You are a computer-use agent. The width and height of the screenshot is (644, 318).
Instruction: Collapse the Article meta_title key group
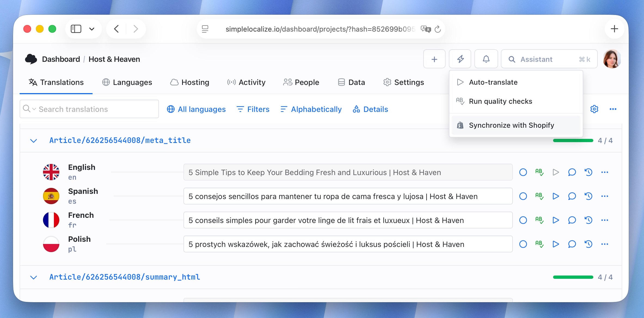pyautogui.click(x=33, y=141)
